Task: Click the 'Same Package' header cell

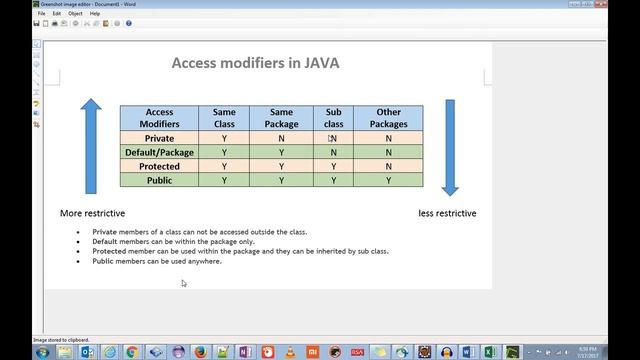Action: point(281,118)
